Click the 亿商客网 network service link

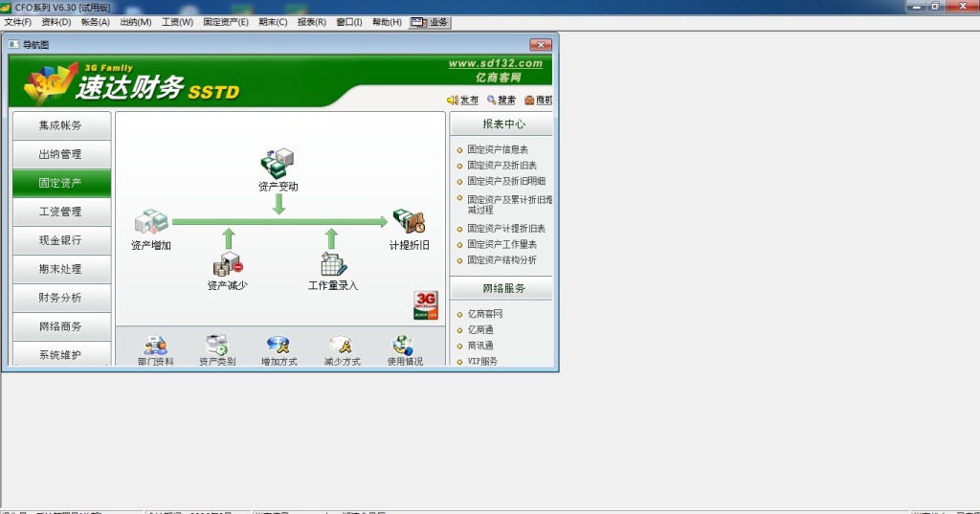485,314
